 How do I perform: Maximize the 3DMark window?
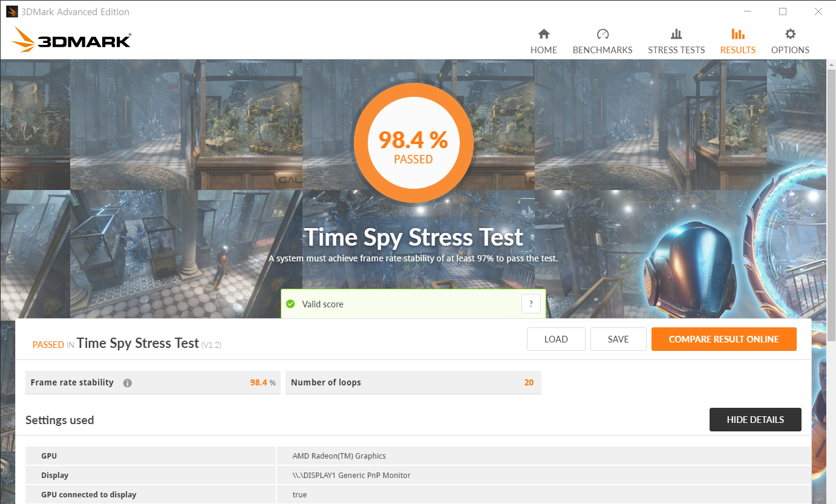pos(783,11)
